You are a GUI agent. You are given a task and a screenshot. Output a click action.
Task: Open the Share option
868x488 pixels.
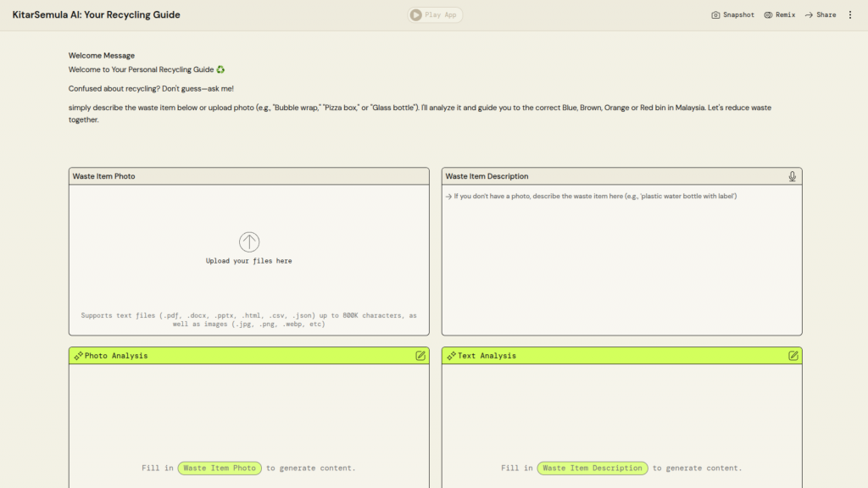820,15
